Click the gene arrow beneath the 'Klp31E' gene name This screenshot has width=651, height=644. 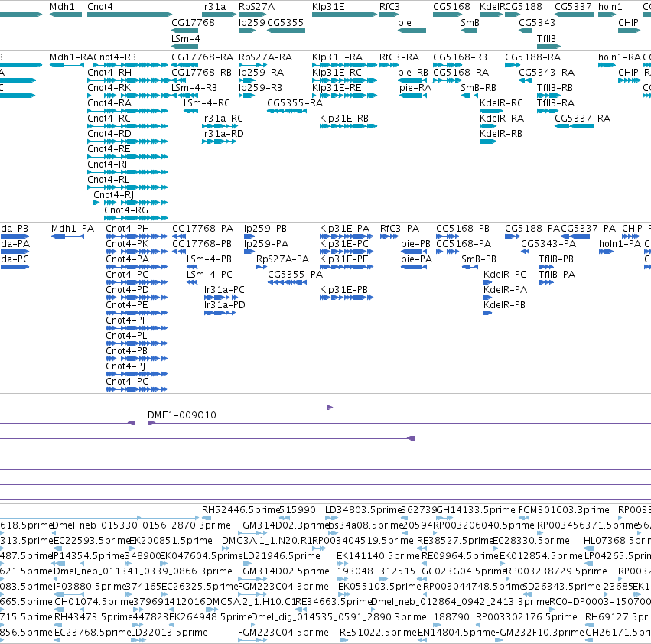click(x=344, y=15)
